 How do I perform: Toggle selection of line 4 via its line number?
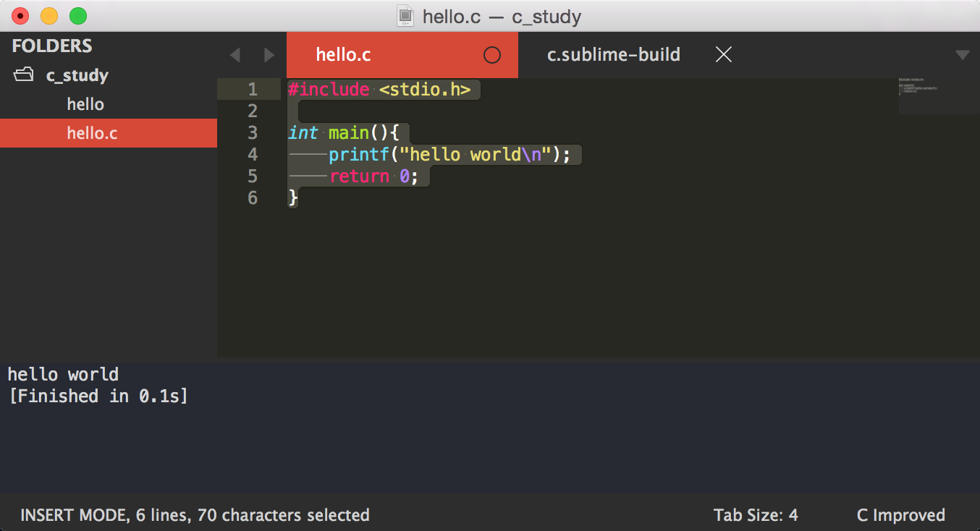[253, 154]
